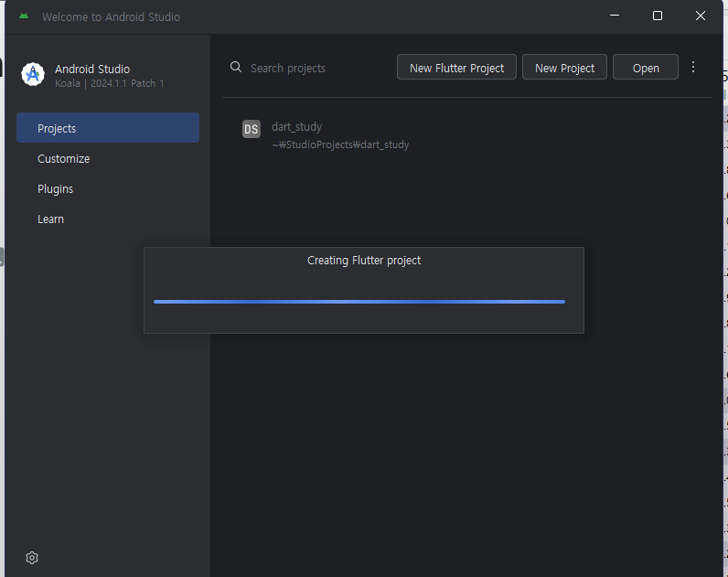Click the Creating Flutter project title
This screenshot has width=728, height=577.
point(364,261)
